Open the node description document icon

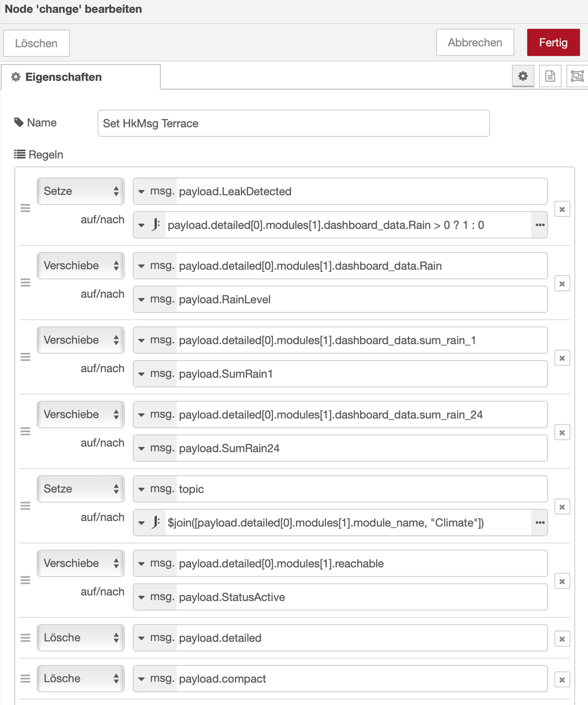[550, 76]
